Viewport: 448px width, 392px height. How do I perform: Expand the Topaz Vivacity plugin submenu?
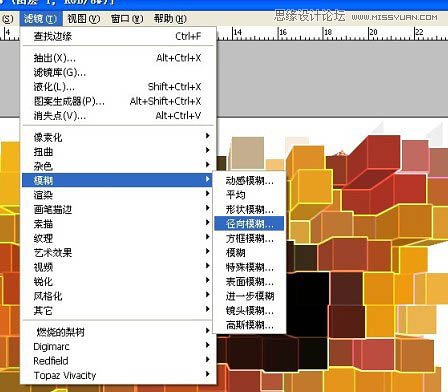click(118, 375)
